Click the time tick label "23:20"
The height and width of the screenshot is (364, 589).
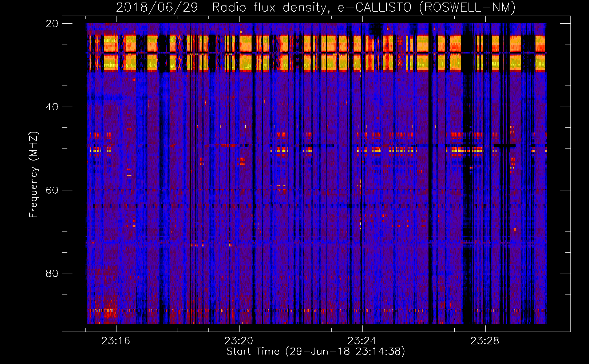[239, 341]
